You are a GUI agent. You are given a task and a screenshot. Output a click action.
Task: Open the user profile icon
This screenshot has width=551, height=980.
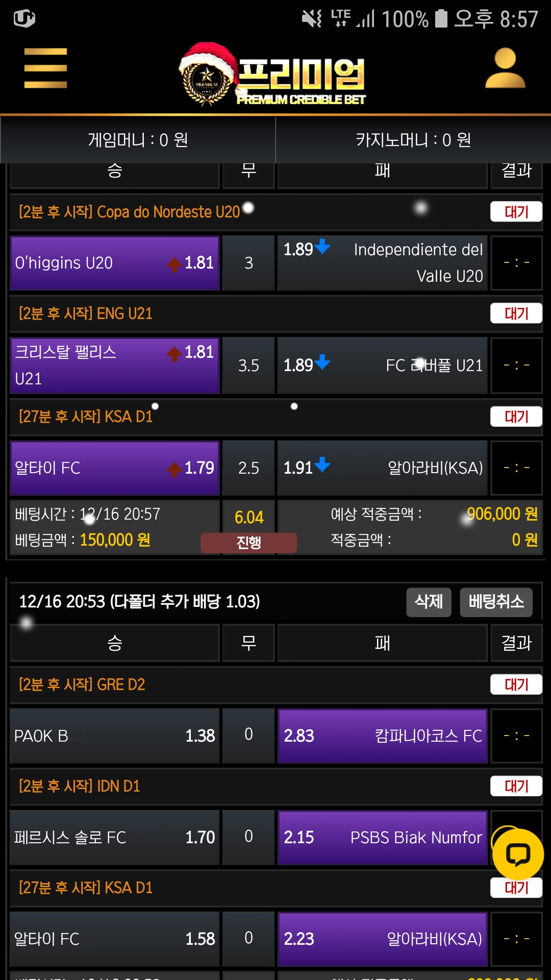(505, 68)
